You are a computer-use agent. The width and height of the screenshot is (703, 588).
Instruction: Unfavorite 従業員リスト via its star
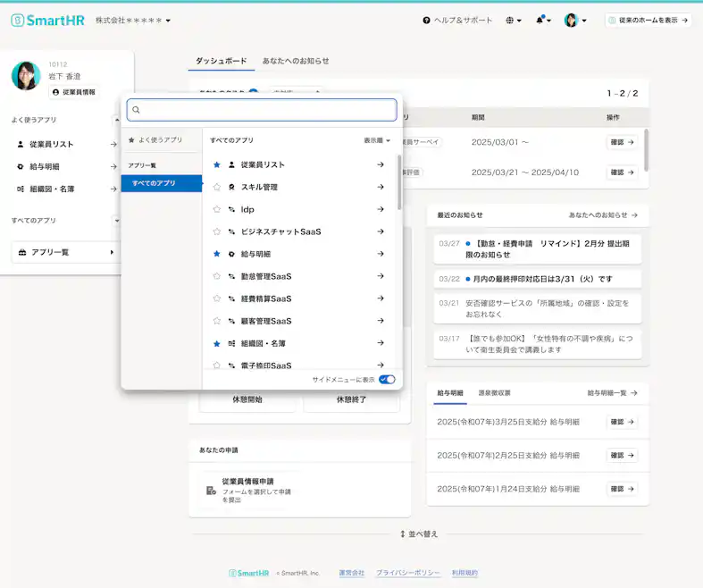[x=217, y=164]
